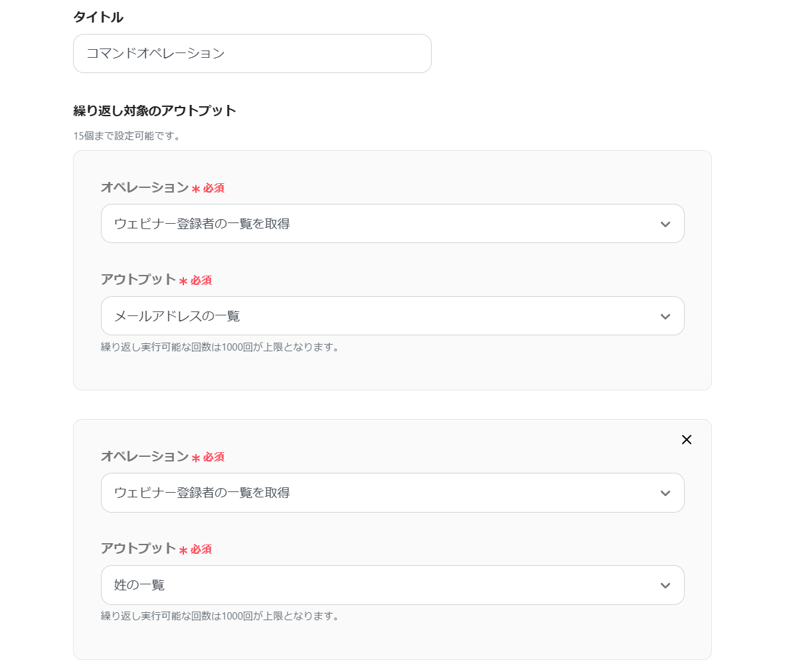Image resolution: width=787 pixels, height=672 pixels.
Task: Click the 繰り返し対象のアウトプット section heading
Action: (155, 111)
